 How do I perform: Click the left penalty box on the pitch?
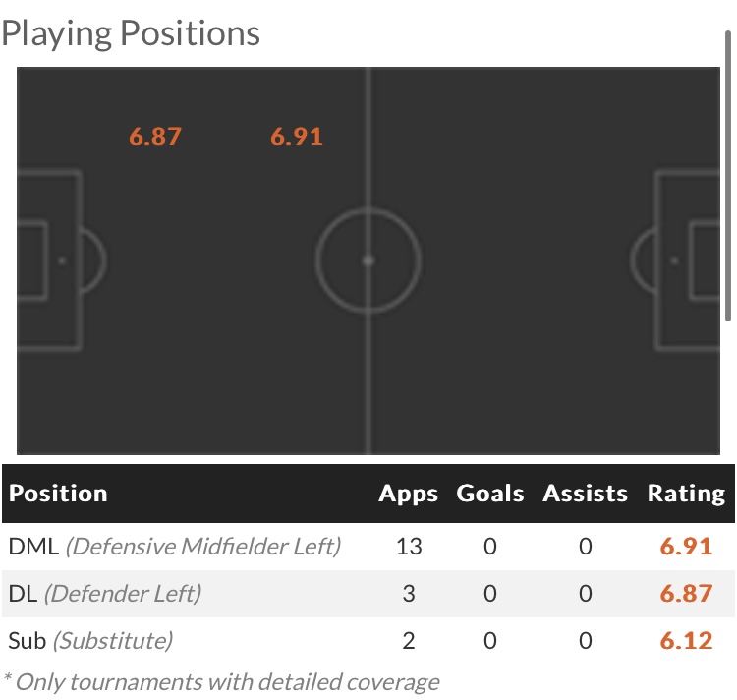(x=49, y=261)
